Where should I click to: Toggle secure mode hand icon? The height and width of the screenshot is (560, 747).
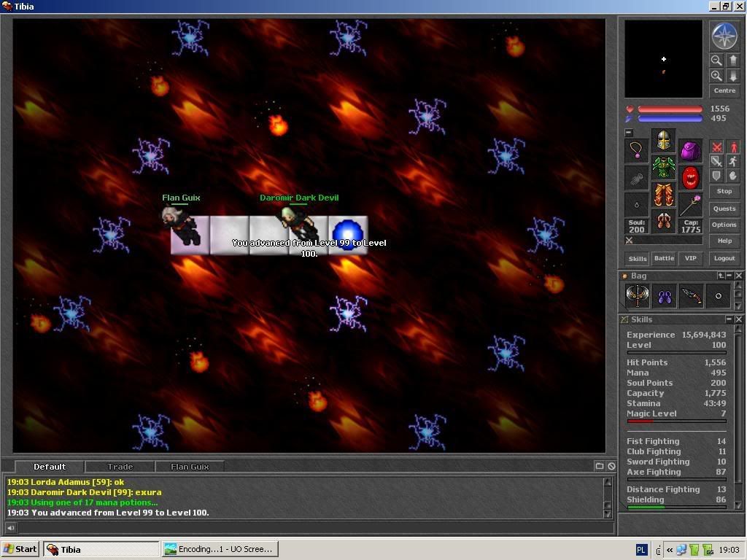(x=732, y=176)
